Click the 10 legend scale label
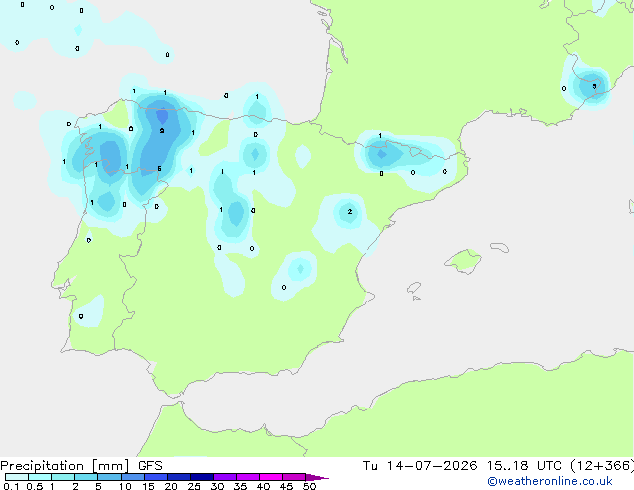This screenshot has width=634, height=490. [x=125, y=486]
